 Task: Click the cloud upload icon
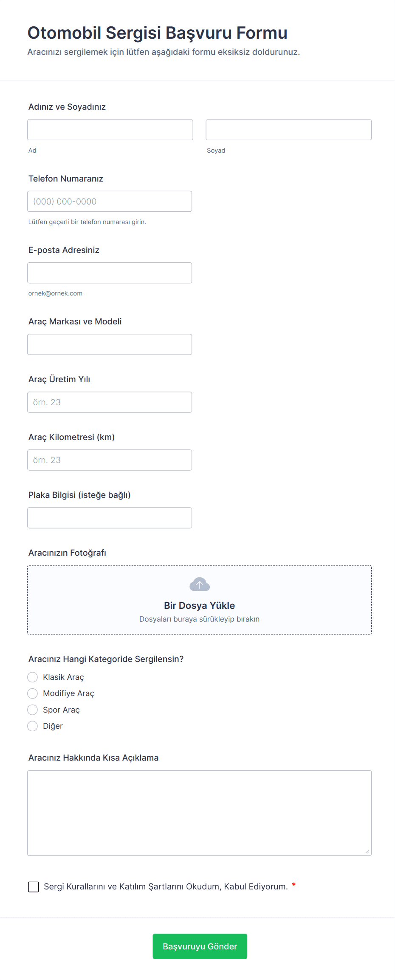(199, 585)
